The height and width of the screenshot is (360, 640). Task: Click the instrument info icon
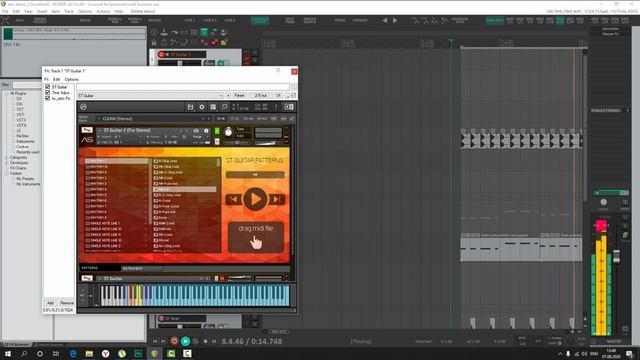[x=206, y=131]
